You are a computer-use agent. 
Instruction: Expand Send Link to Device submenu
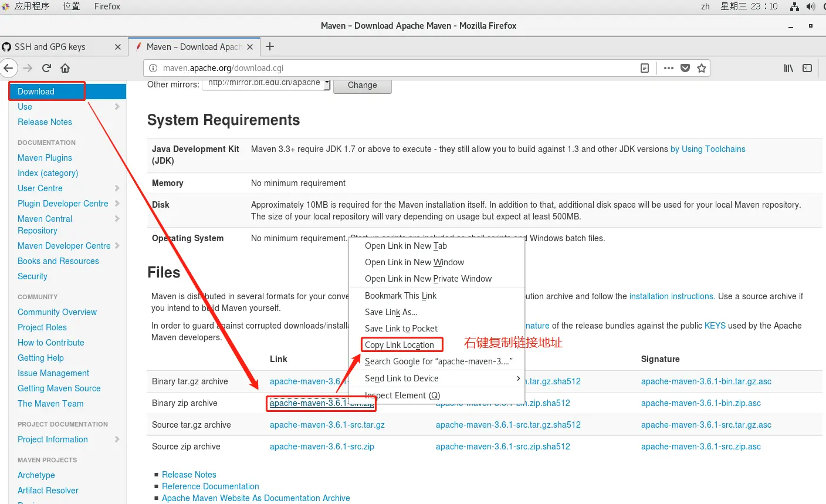(436, 378)
